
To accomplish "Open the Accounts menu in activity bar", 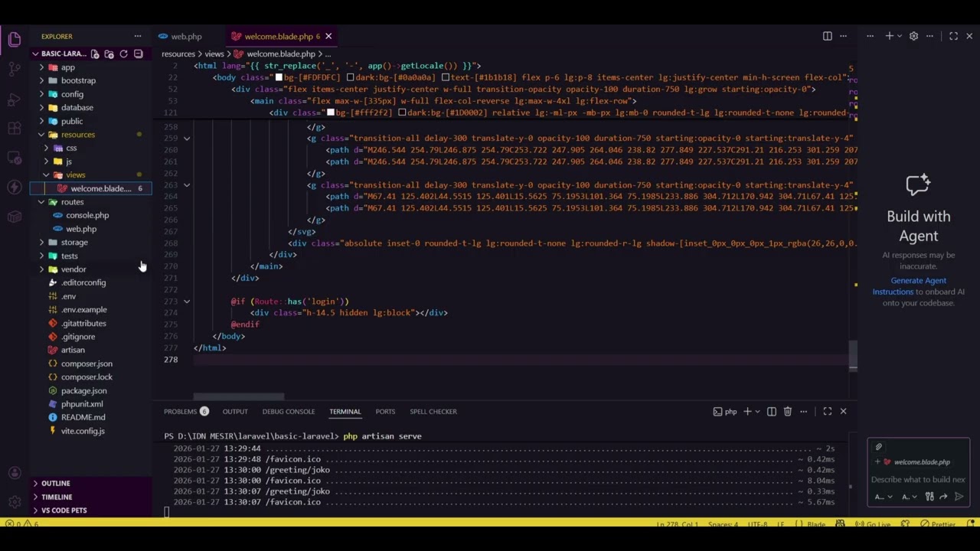I will 15,474.
